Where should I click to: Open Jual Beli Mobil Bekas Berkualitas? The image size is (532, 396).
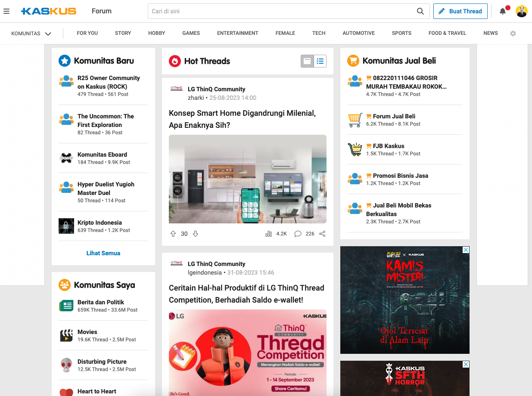click(x=398, y=210)
